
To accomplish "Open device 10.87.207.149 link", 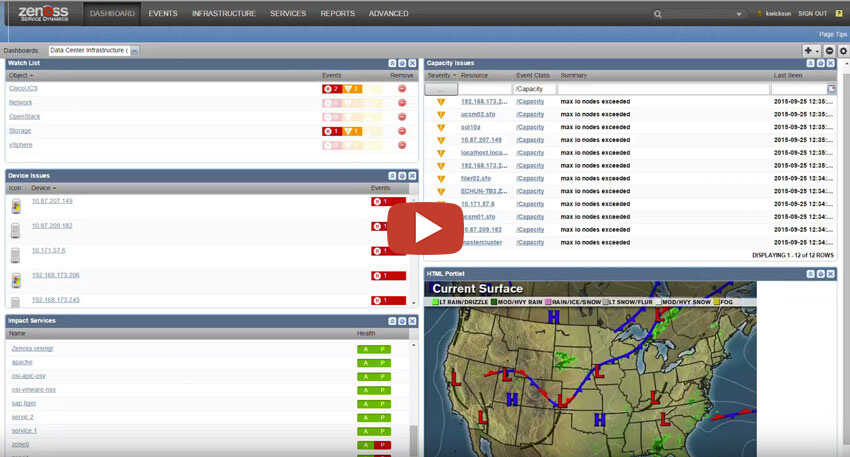I will tap(52, 201).
